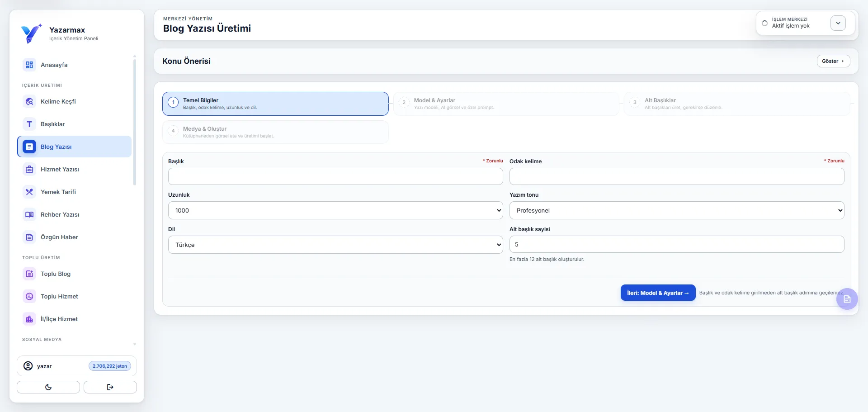This screenshot has width=868, height=412.
Task: Expand Konu Önerisi with Göster button
Action: pos(833,61)
